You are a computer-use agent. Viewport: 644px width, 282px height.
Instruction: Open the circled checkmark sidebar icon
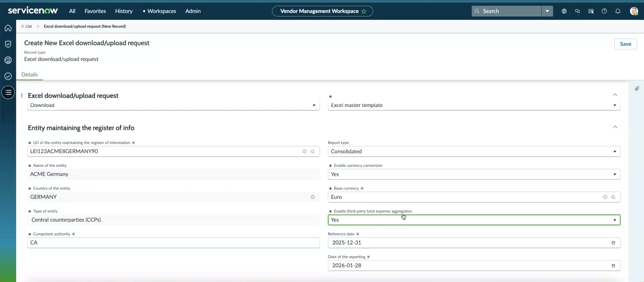8,76
